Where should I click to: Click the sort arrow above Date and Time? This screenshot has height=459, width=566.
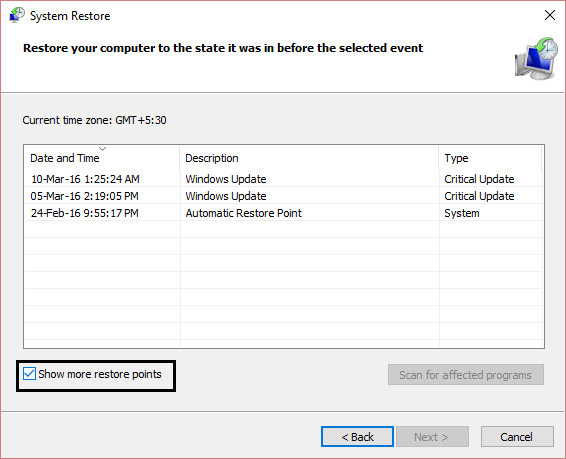coord(102,148)
